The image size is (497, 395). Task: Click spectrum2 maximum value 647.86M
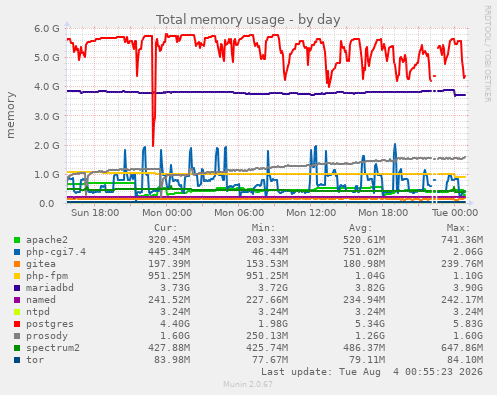[x=462, y=348]
